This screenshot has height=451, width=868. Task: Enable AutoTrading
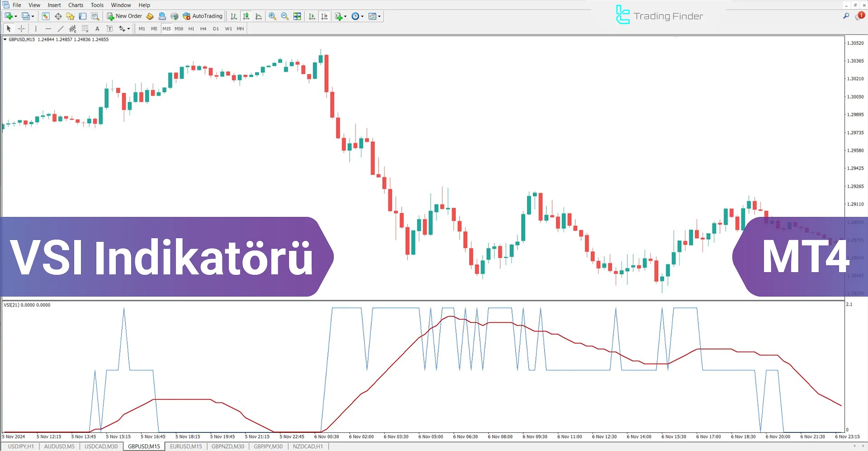(202, 16)
